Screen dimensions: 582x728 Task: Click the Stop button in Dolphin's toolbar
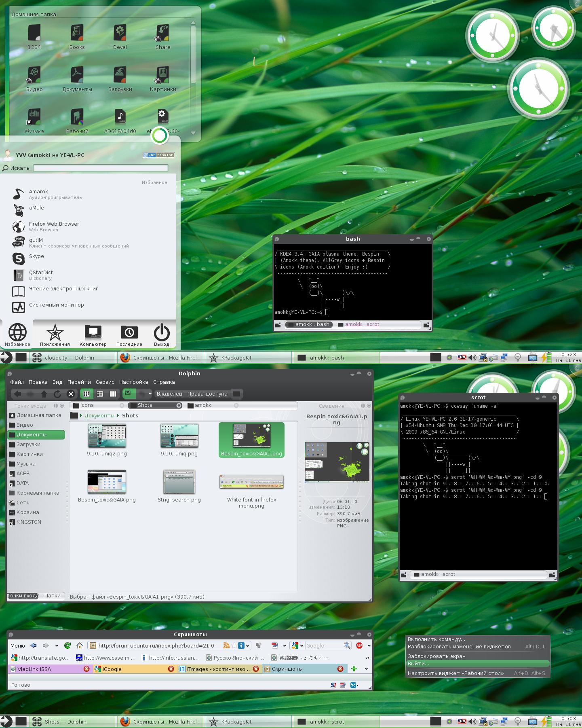click(71, 394)
